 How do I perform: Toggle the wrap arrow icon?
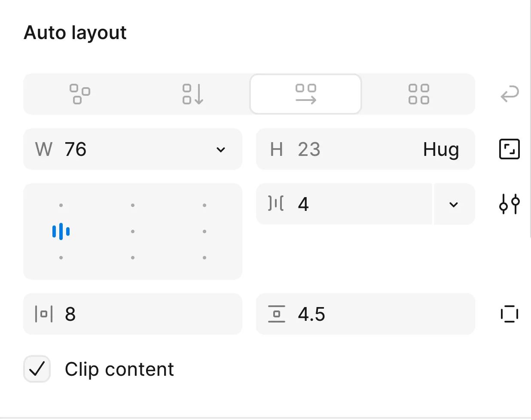(x=510, y=94)
